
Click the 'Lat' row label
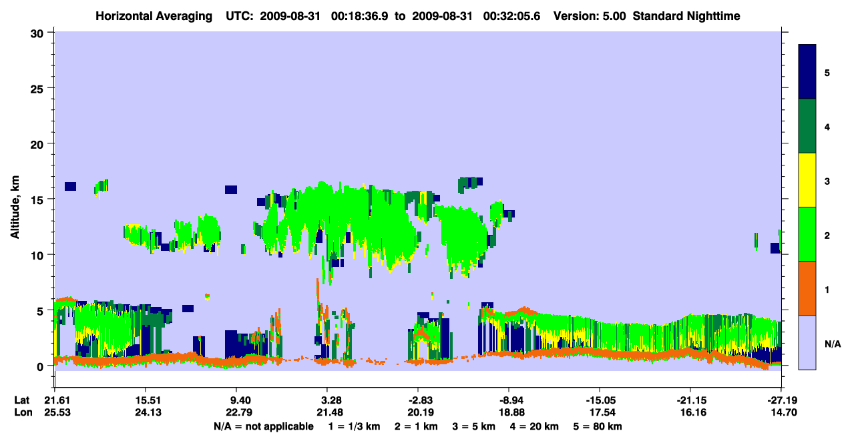coord(21,400)
